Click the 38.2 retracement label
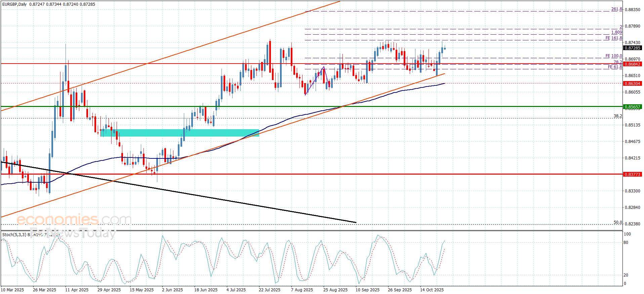Screen dimensions: 644x294 (617, 116)
